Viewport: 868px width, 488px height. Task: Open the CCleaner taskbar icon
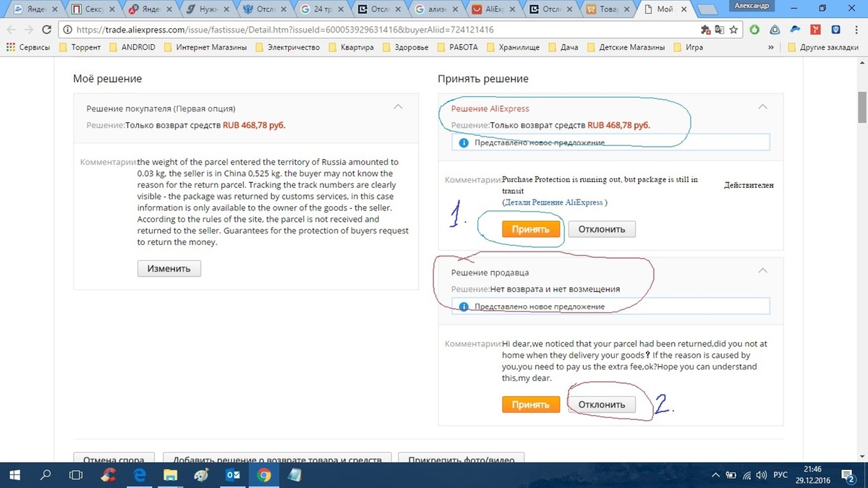point(109,475)
